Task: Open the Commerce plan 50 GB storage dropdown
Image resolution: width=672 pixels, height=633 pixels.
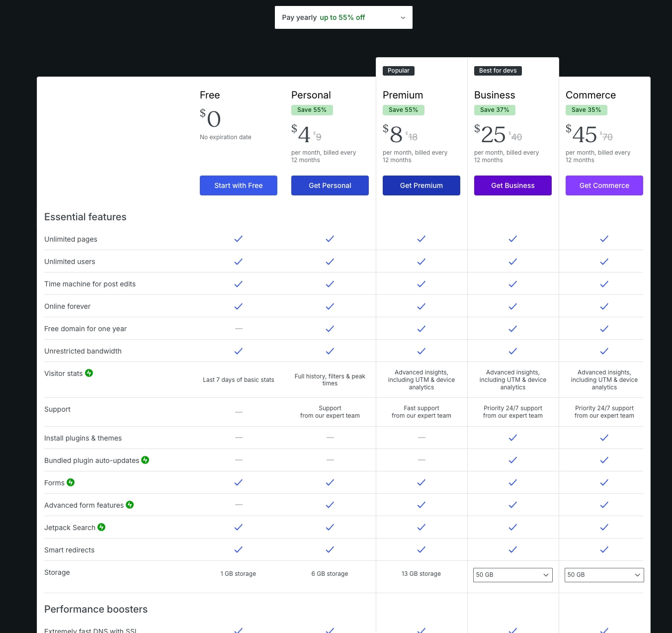Action: pyautogui.click(x=604, y=575)
